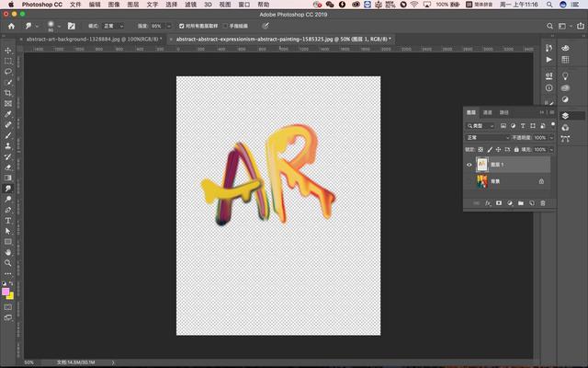The height and width of the screenshot is (368, 588).
Task: Click the Home icon in options bar
Action: 8,26
